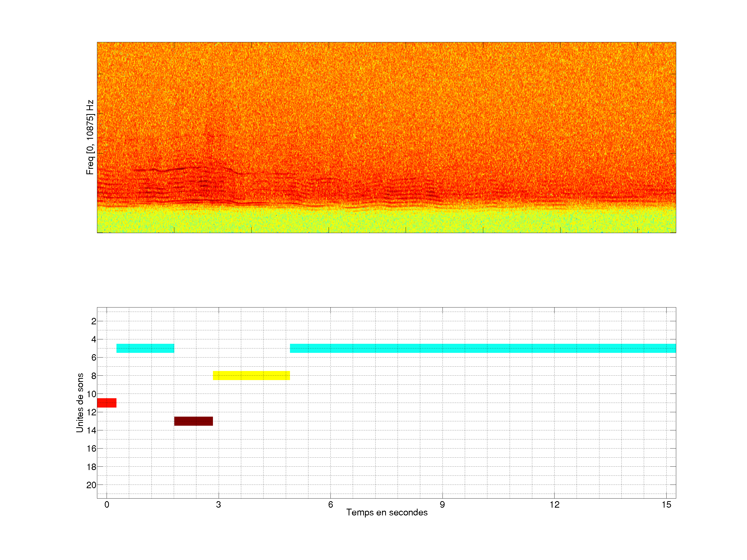
Task: Click the y-axis tick label 2
Action: [x=94, y=321]
